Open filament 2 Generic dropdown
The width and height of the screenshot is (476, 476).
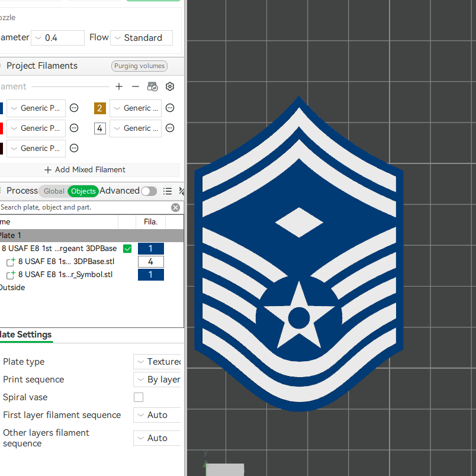tap(136, 108)
